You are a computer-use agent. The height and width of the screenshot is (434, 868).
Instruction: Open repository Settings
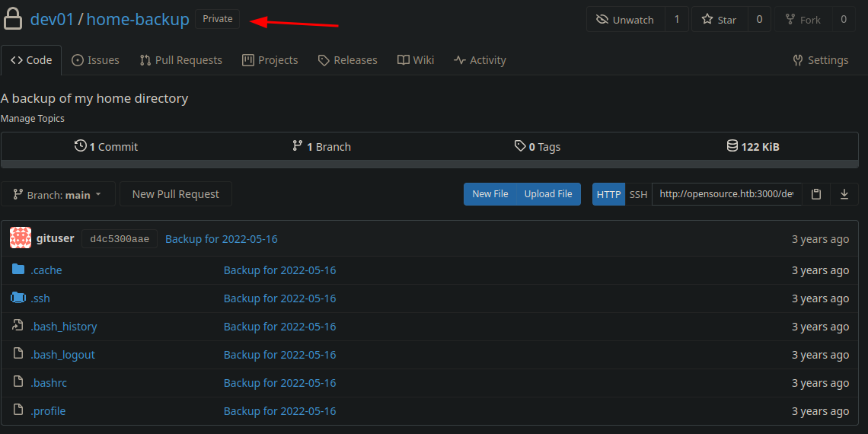click(821, 60)
